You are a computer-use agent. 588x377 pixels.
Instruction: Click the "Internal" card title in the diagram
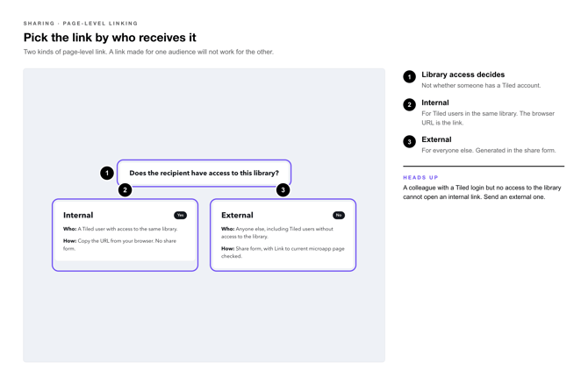(x=78, y=215)
